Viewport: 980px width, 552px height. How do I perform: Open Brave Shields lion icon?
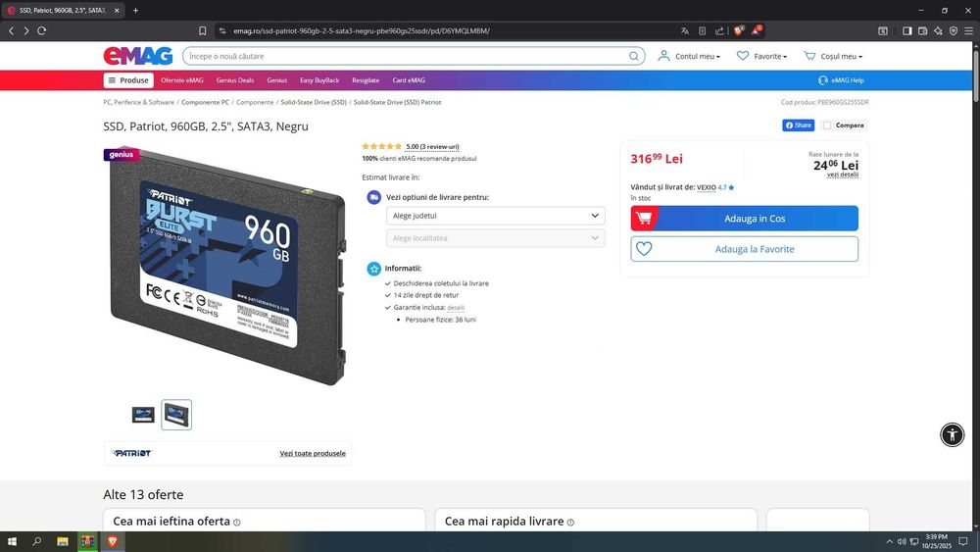pyautogui.click(x=739, y=30)
